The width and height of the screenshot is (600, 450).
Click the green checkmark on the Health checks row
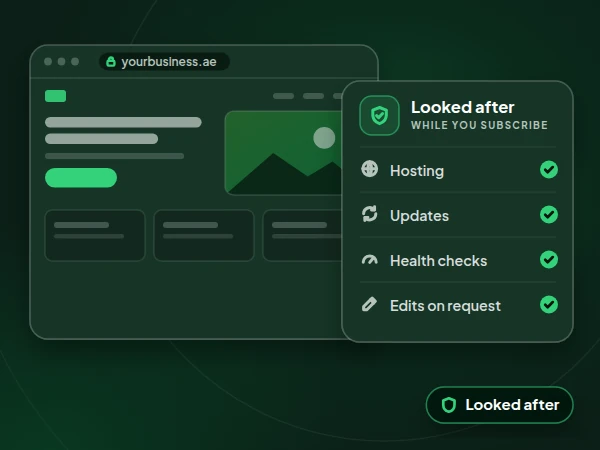(x=549, y=259)
